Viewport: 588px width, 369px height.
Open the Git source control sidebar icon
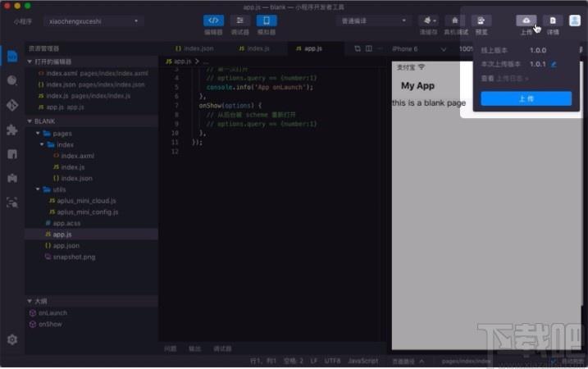[12, 106]
